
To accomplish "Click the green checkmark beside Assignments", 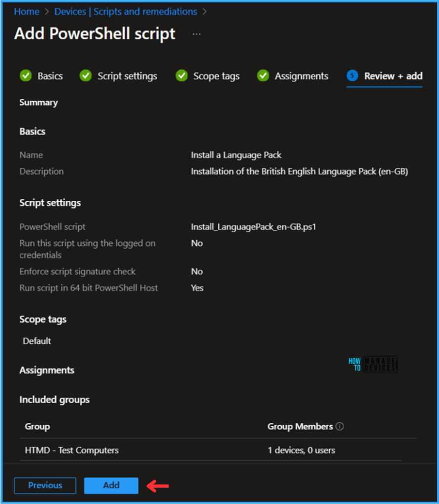I will pos(263,75).
